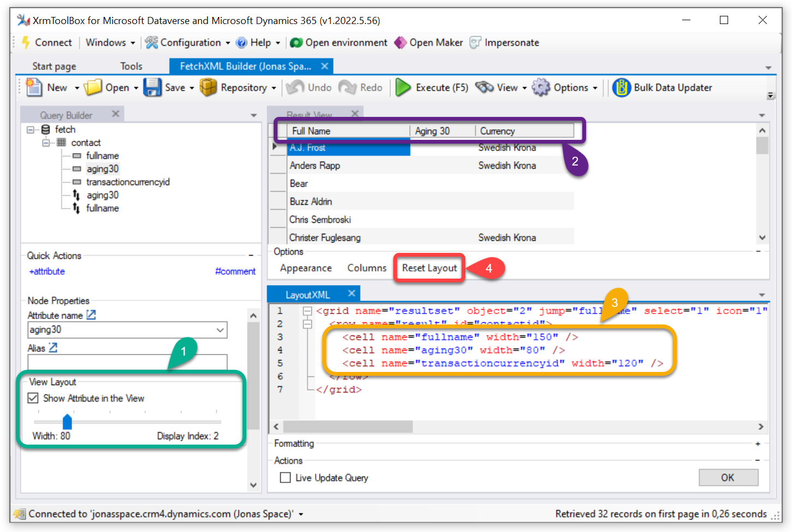Click the #comment quick action link
The image size is (792, 532).
[x=235, y=271]
